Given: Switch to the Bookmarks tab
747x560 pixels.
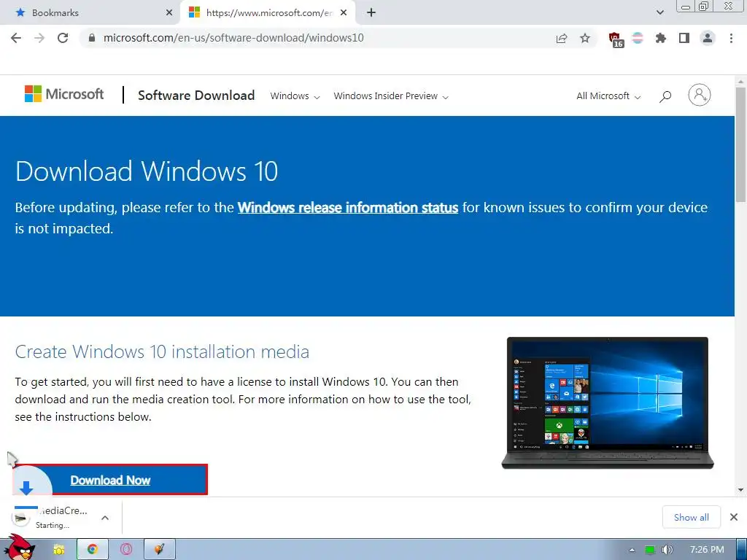Looking at the screenshot, I should pos(90,13).
